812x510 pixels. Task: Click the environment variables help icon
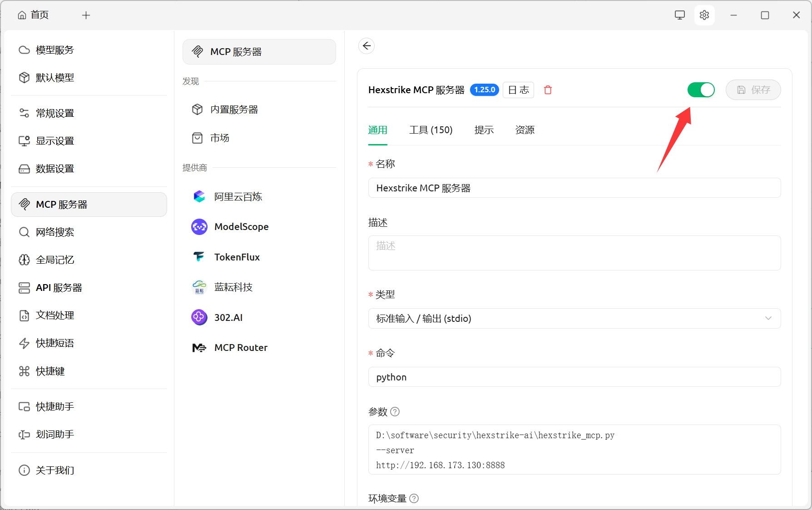click(414, 499)
